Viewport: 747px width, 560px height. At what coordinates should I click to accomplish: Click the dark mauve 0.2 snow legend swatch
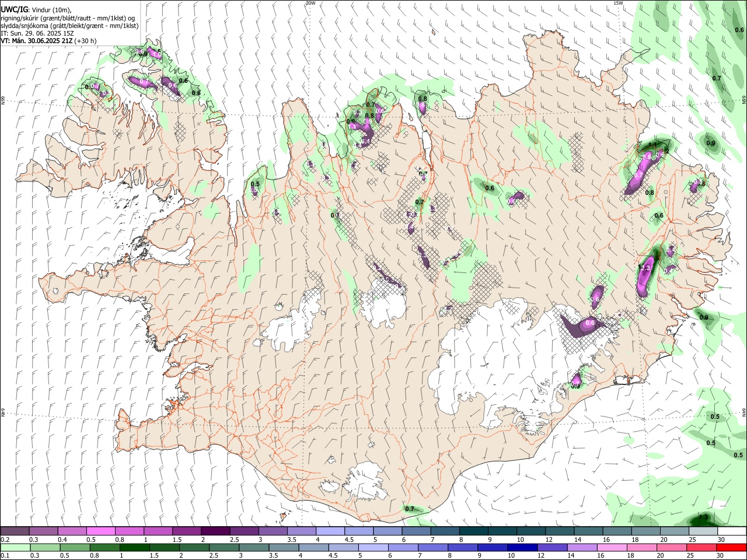point(15,531)
